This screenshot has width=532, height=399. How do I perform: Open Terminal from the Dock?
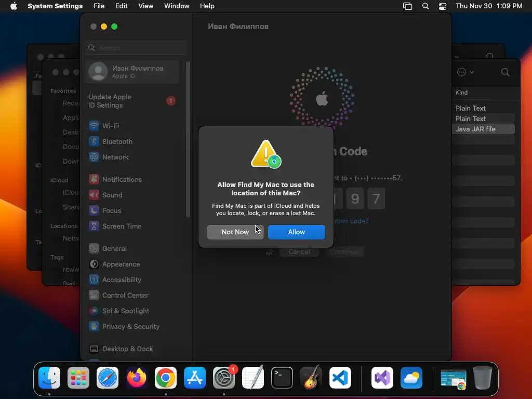point(282,378)
